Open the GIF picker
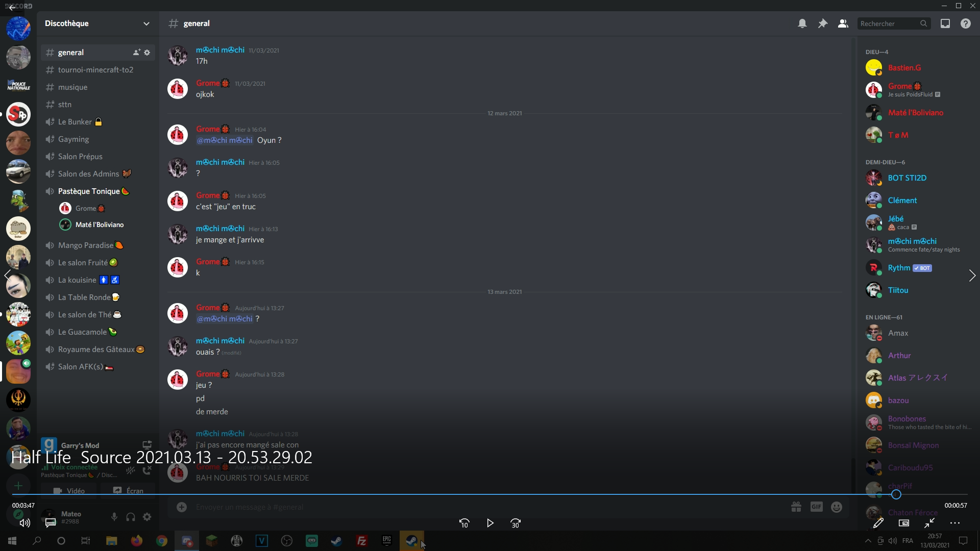Image resolution: width=980 pixels, height=551 pixels. 817,507
